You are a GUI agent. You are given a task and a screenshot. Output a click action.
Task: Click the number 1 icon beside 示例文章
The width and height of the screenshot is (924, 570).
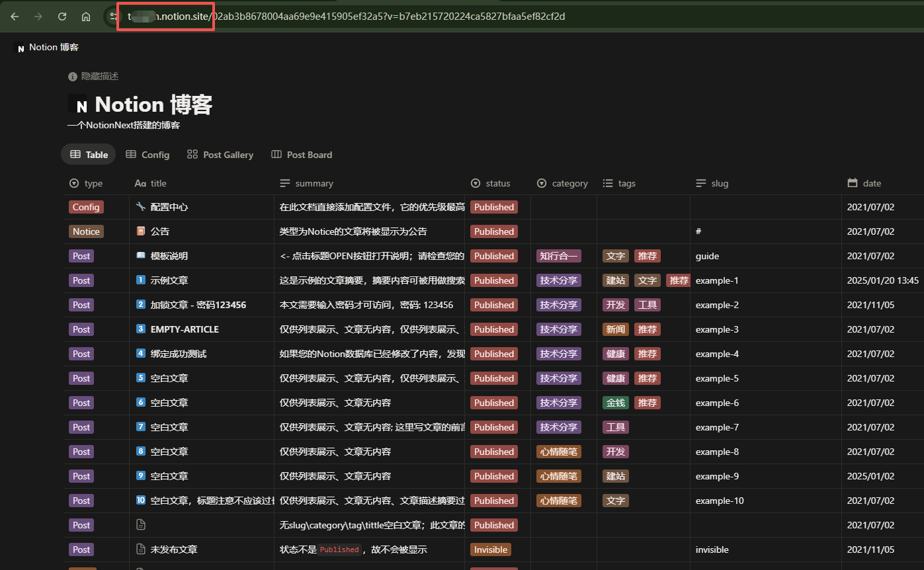140,280
